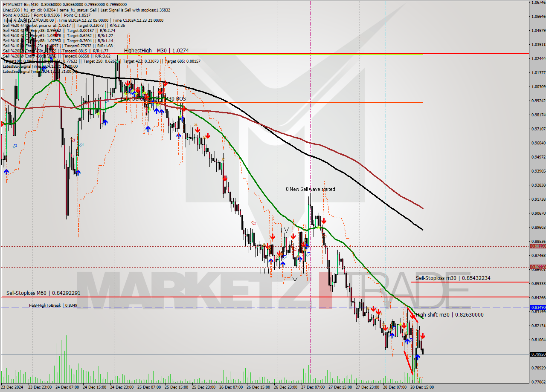Click the 'M30-BOS' level label

176,98
